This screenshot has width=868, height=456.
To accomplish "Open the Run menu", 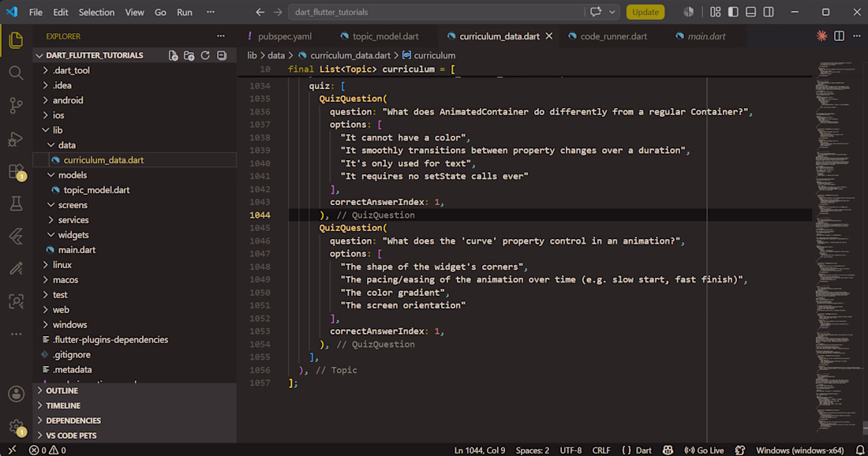I will [x=185, y=12].
